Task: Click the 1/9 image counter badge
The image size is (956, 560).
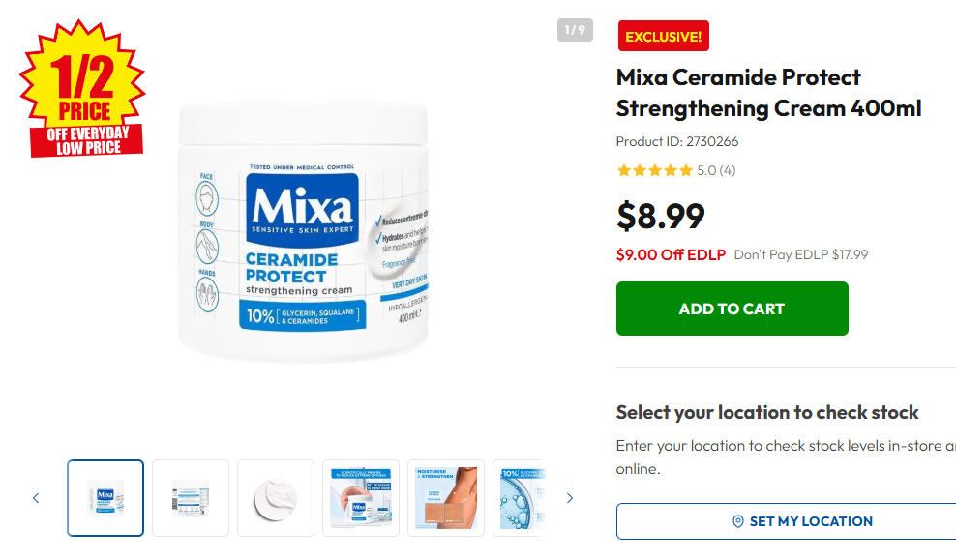Action: (575, 30)
